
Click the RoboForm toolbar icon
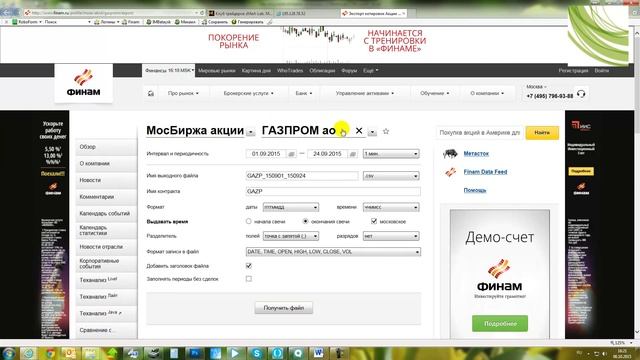pyautogui.click(x=15, y=22)
